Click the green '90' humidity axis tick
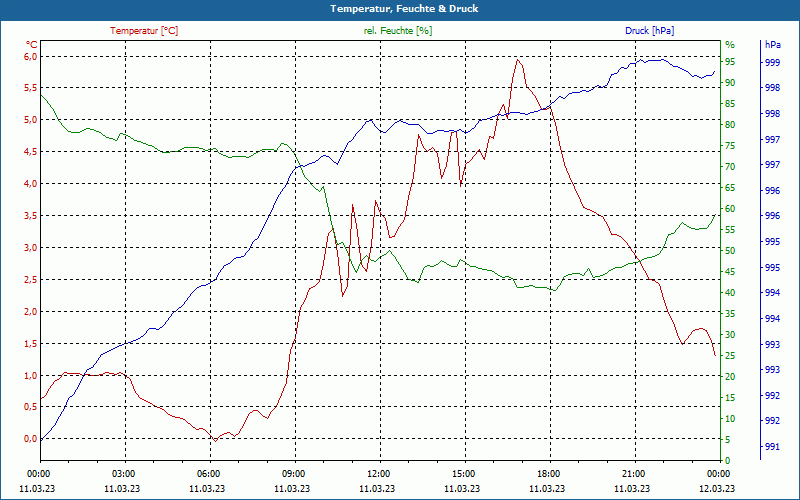 (x=730, y=83)
